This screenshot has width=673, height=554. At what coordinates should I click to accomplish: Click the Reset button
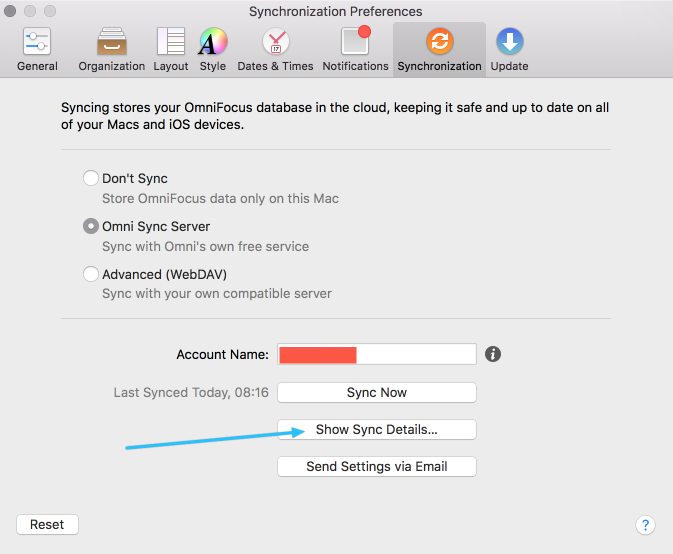tap(47, 524)
